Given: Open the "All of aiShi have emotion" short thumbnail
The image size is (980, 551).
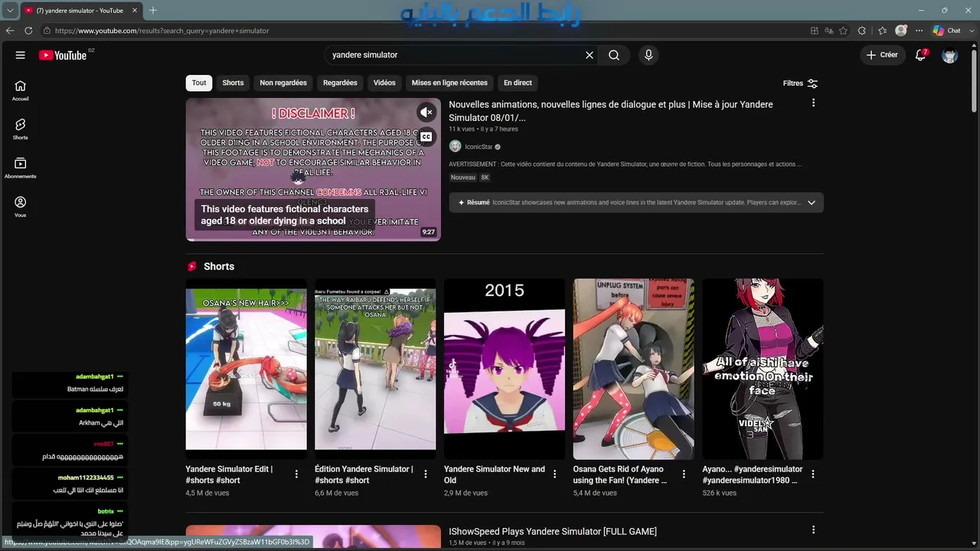Looking at the screenshot, I should [x=763, y=369].
